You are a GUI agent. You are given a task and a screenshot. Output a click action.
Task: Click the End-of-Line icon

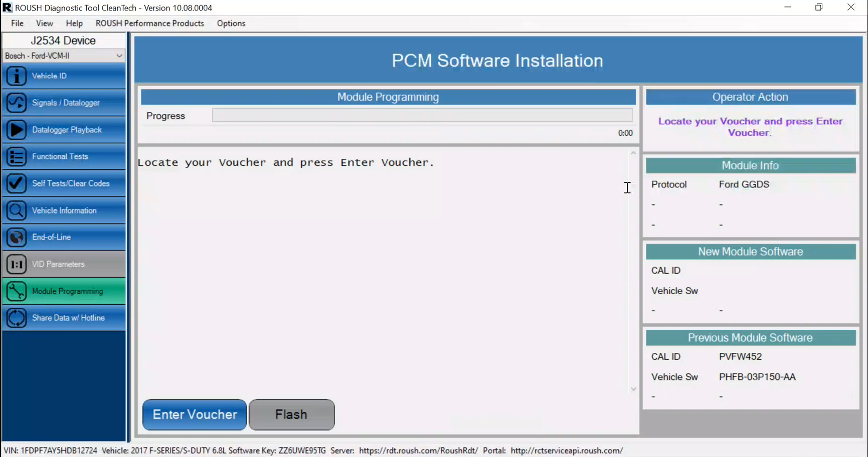16,238
